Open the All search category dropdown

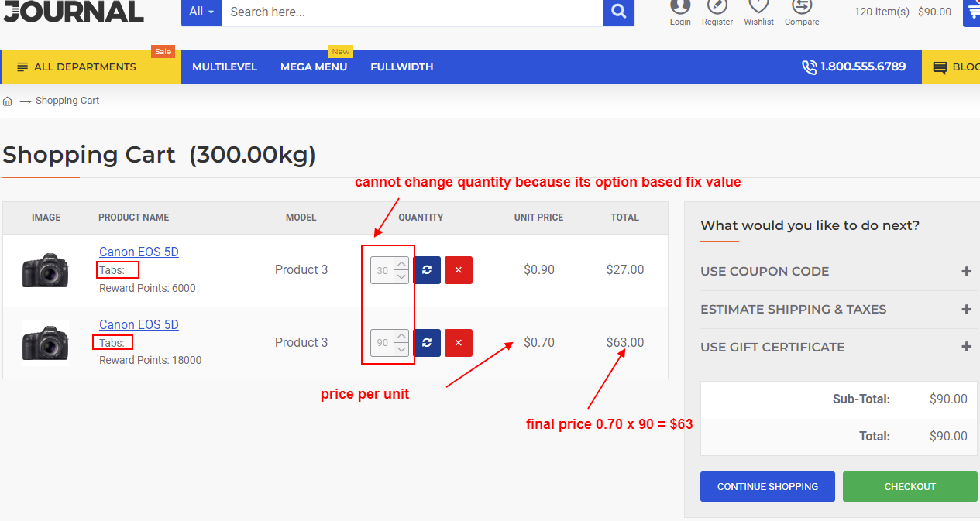pos(201,12)
